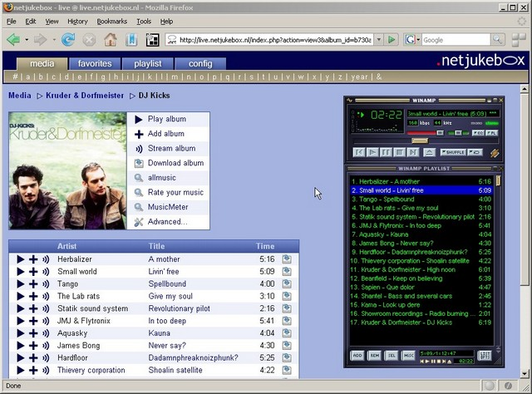Open the History menu
This screenshot has width=532, height=394.
[x=77, y=22]
